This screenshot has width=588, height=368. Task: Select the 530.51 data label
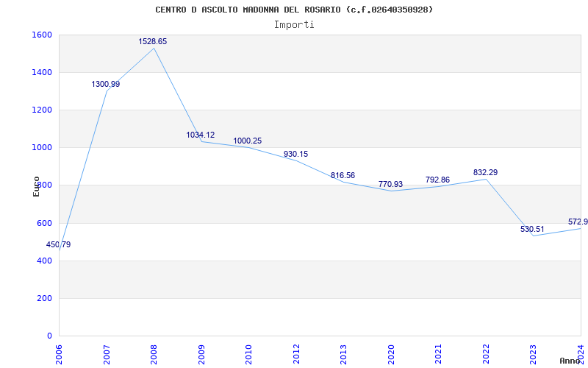532,230
